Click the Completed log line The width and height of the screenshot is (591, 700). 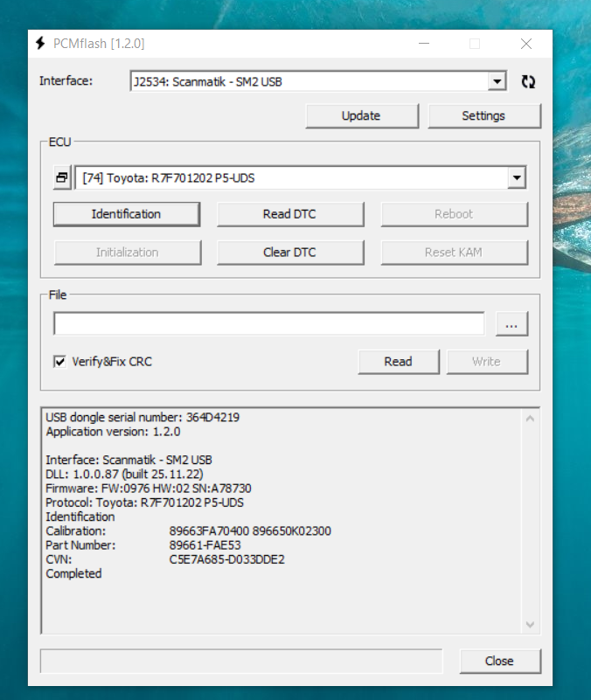(73, 573)
